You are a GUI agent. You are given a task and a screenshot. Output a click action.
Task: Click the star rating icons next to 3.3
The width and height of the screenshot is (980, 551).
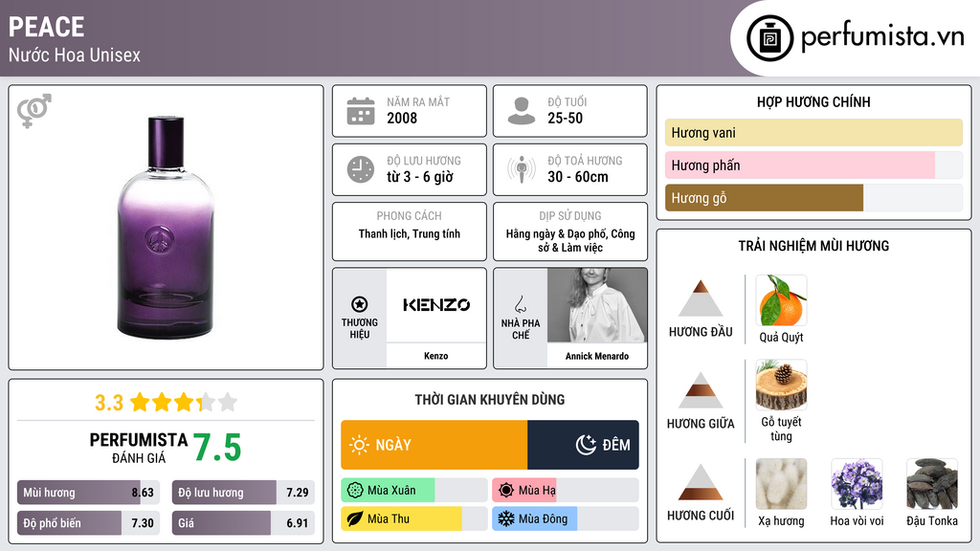(184, 402)
